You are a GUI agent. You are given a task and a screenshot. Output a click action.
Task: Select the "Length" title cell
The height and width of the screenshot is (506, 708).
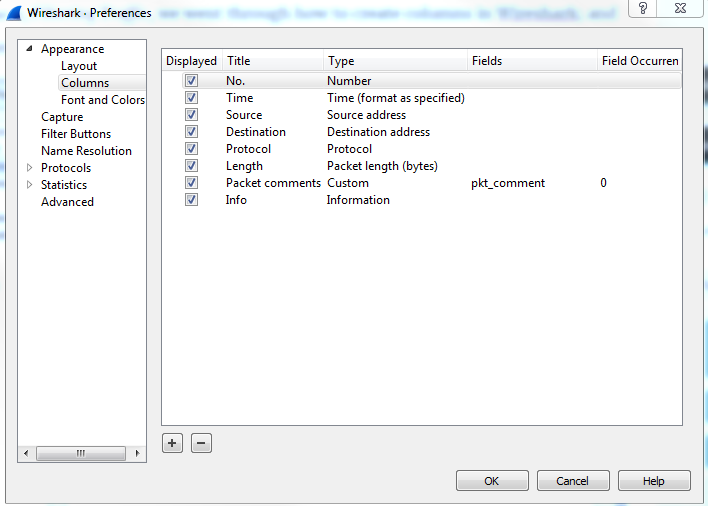[244, 166]
